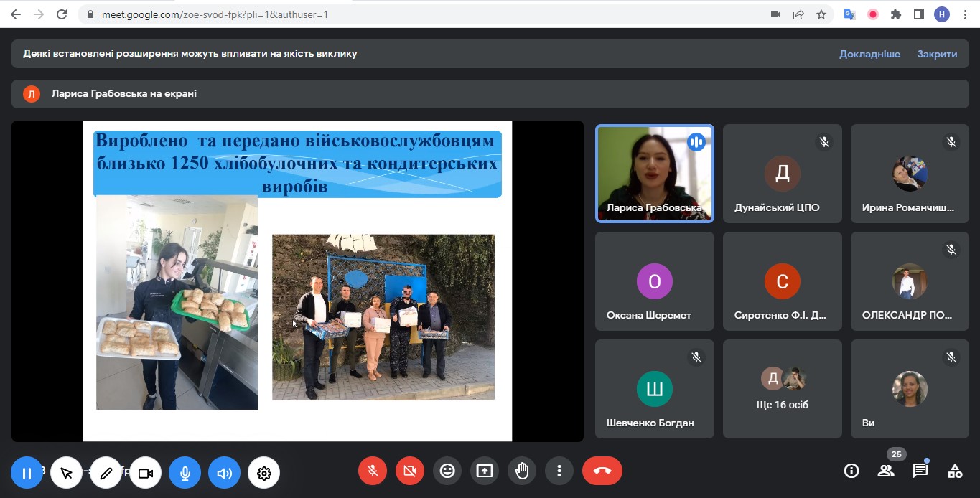Open recorder settings gear
The height and width of the screenshot is (498, 980).
[x=263, y=473]
